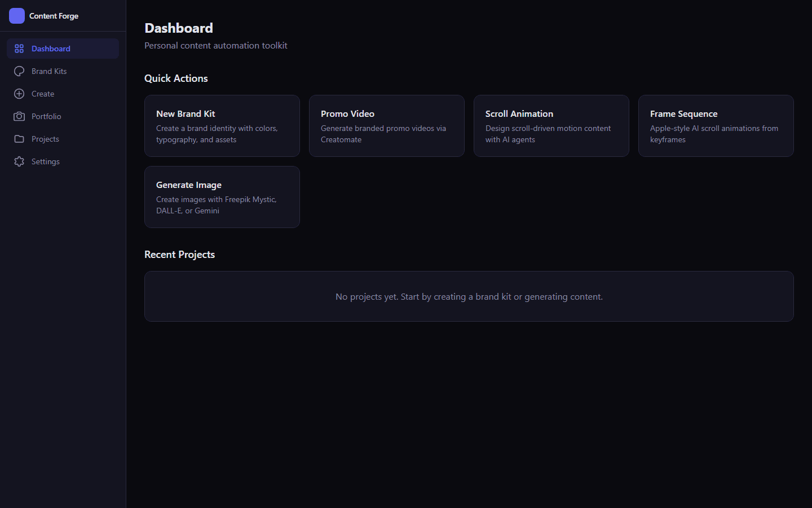Click the Projects folder icon
The width and height of the screenshot is (812, 508).
click(19, 139)
